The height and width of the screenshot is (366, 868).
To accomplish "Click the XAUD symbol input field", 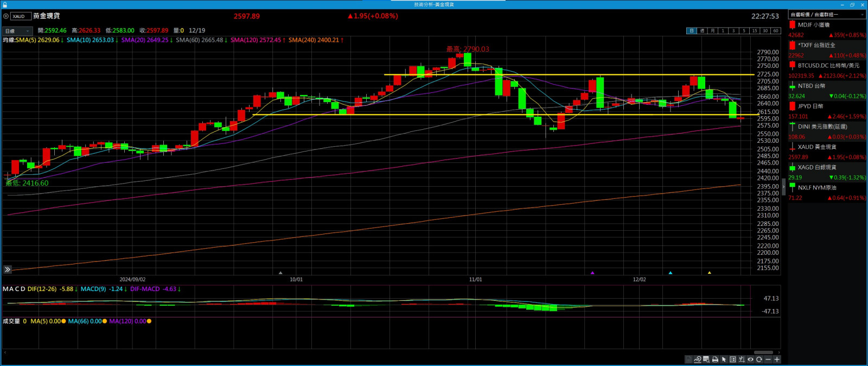I will [21, 16].
